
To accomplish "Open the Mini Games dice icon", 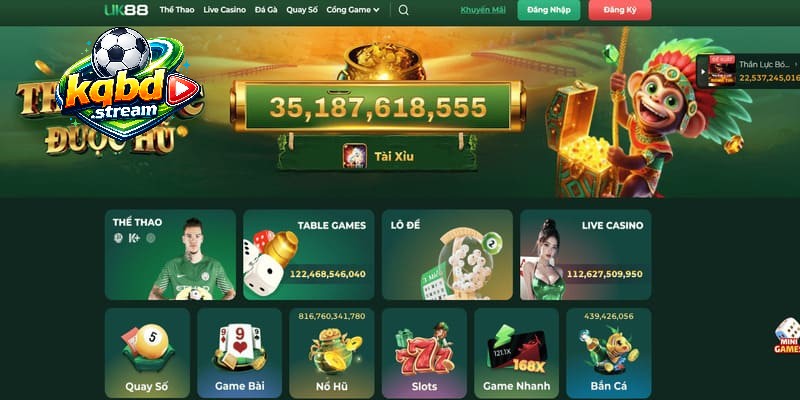I will pyautogui.click(x=787, y=336).
